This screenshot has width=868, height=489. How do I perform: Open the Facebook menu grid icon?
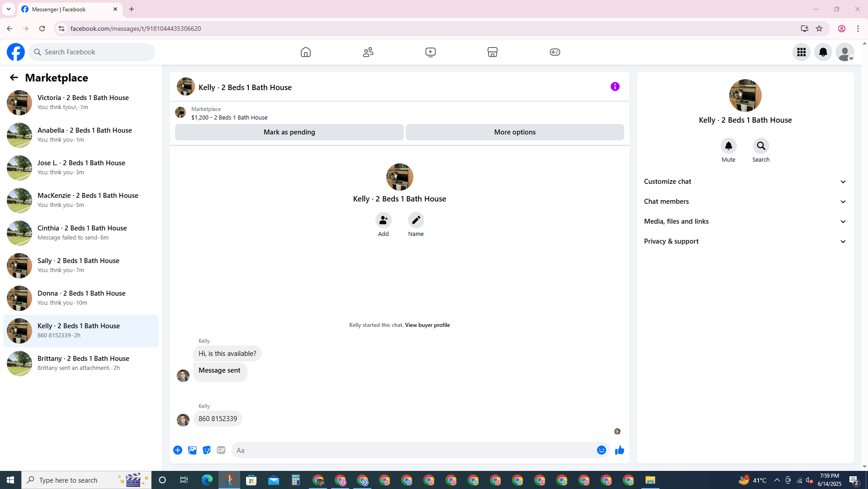click(802, 52)
